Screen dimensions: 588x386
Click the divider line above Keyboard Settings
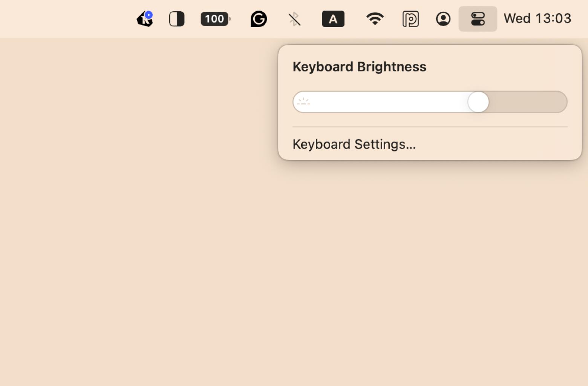tap(430, 127)
